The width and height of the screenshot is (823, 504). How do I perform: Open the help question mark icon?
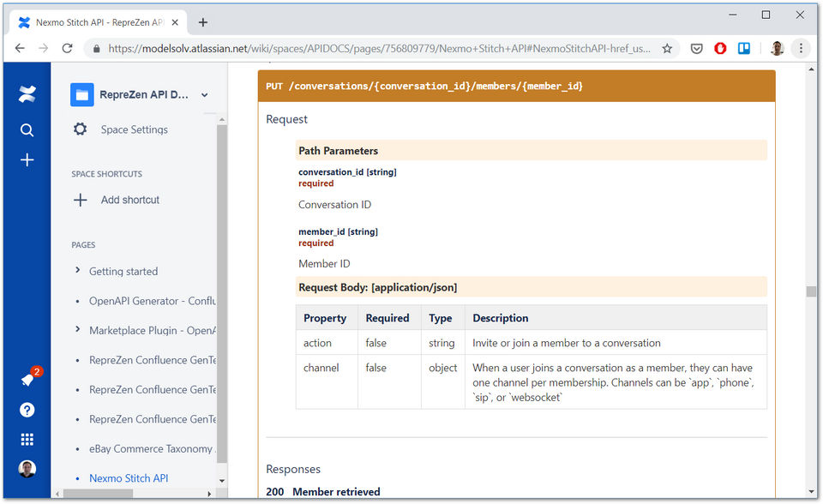[27, 410]
